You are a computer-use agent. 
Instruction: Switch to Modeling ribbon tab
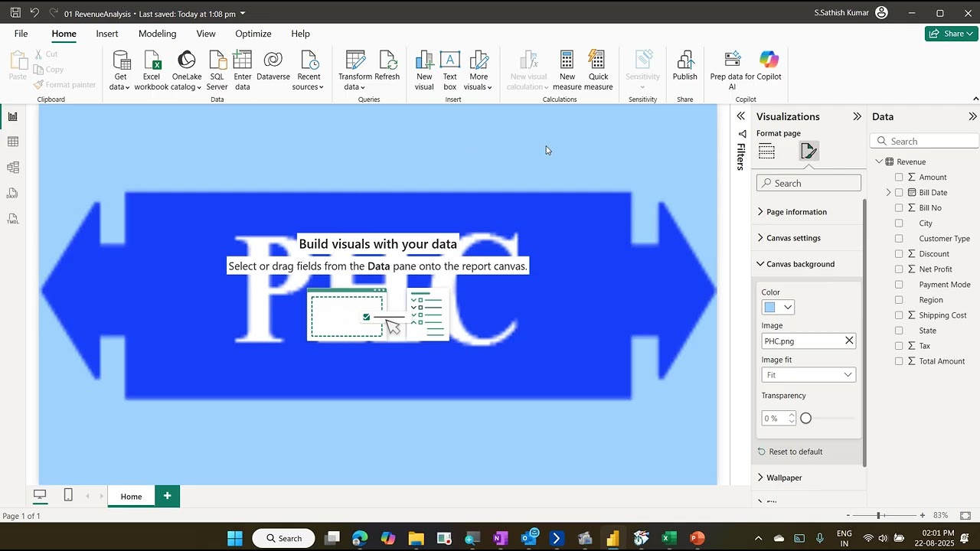coord(157,34)
